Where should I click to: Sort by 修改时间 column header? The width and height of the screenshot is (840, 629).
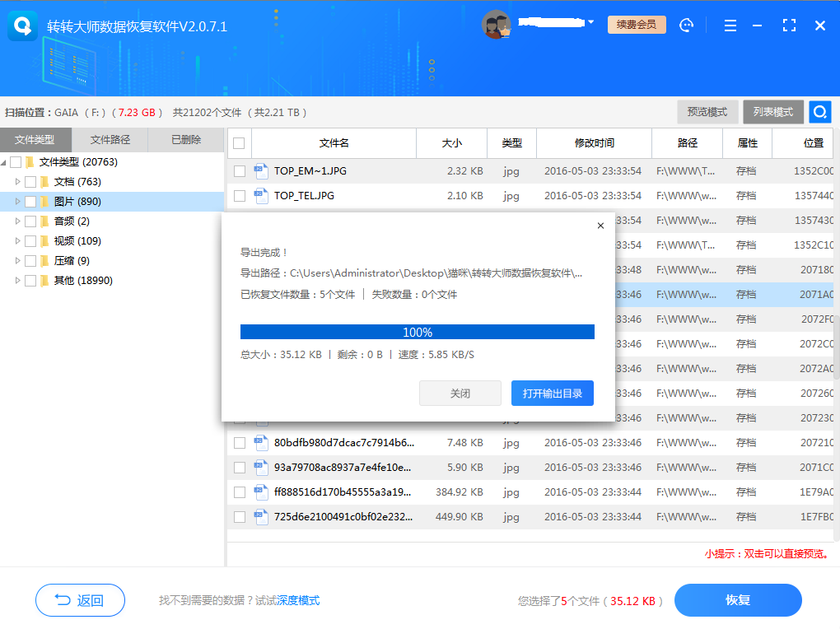pyautogui.click(x=594, y=143)
